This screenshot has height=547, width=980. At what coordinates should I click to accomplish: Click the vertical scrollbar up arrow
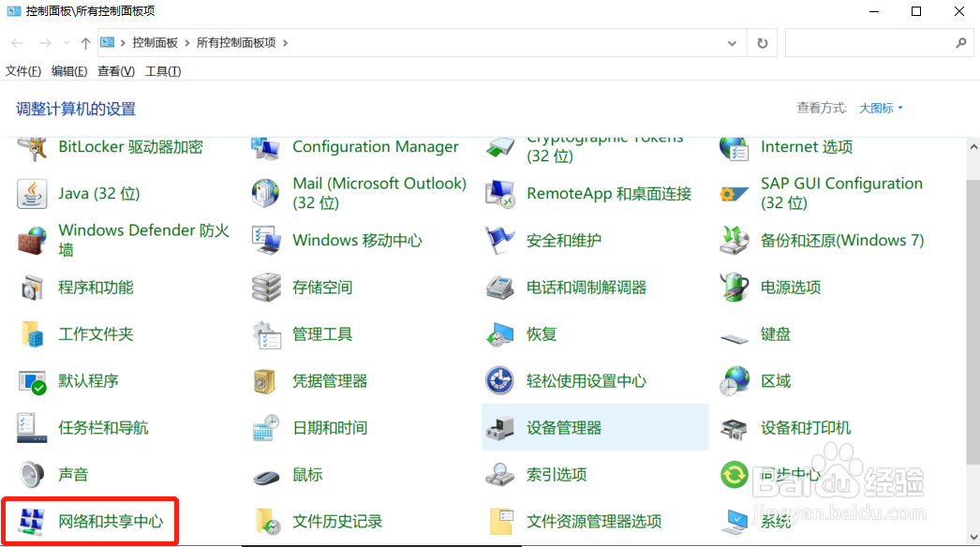[x=973, y=146]
